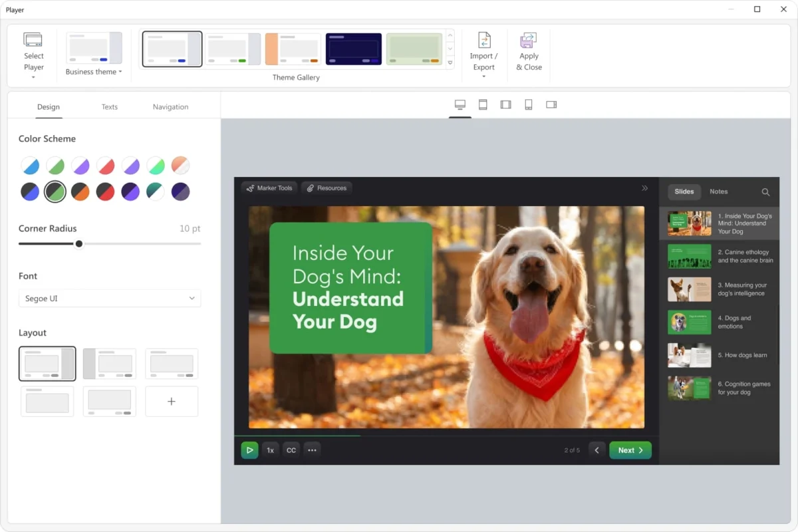Open slide 1 Inside Your Dog's Mind

(x=720, y=223)
